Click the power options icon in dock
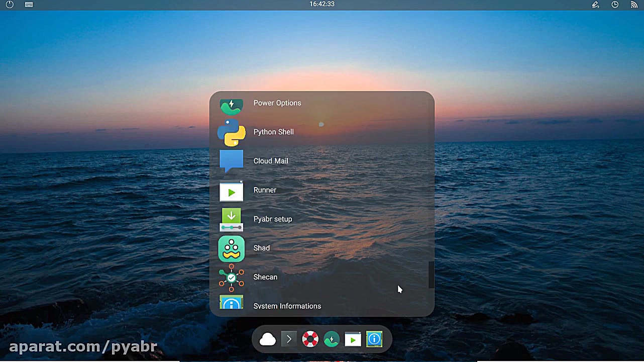 coord(332,339)
